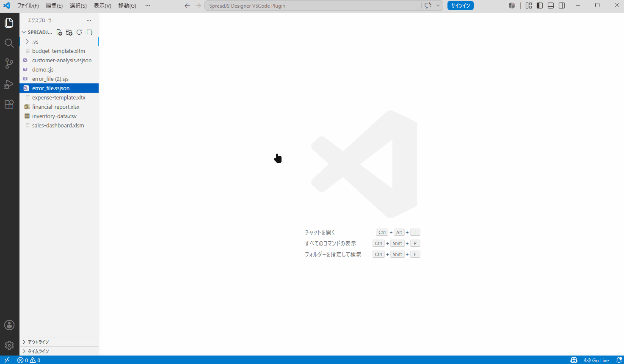Click the New Folder icon in explorer
Viewport: 624px width, 364px height.
69,32
